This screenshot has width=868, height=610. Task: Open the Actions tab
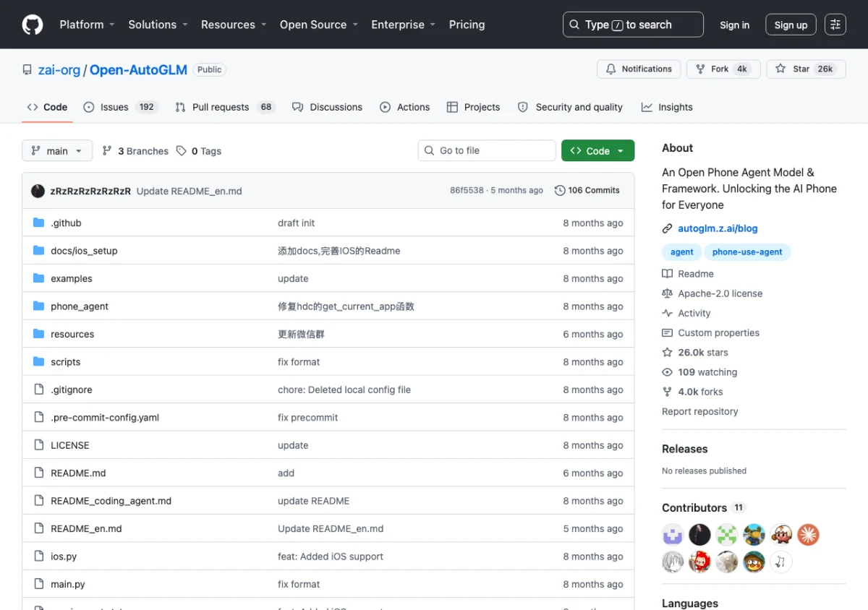[405, 107]
